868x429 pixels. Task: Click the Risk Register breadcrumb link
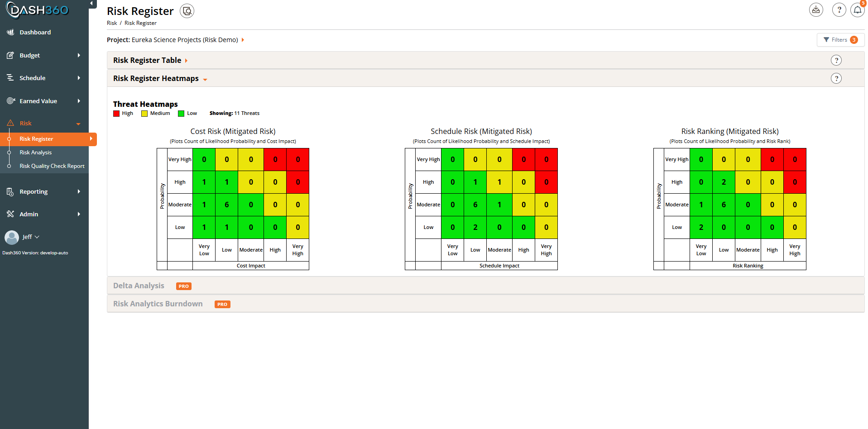[x=140, y=23]
